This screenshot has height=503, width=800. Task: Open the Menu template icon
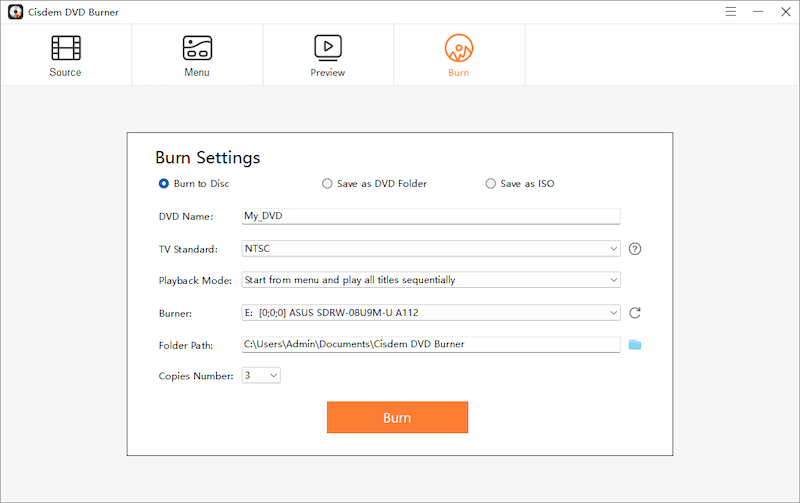tap(197, 47)
